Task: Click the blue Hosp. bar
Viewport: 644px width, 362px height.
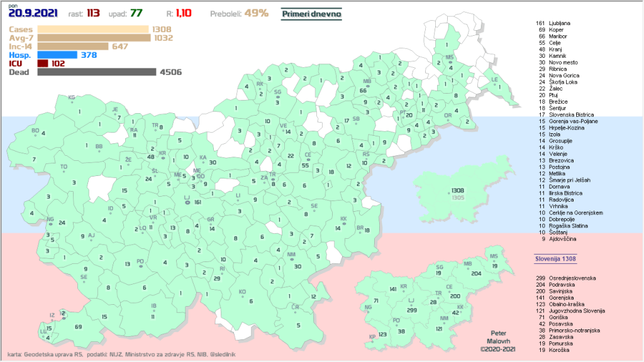Action: coord(57,55)
